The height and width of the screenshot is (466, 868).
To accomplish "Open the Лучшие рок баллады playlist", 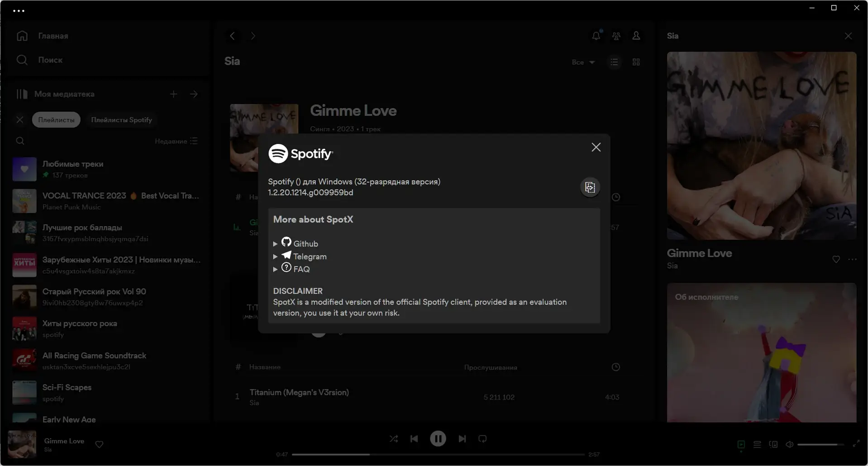I will 107,233.
